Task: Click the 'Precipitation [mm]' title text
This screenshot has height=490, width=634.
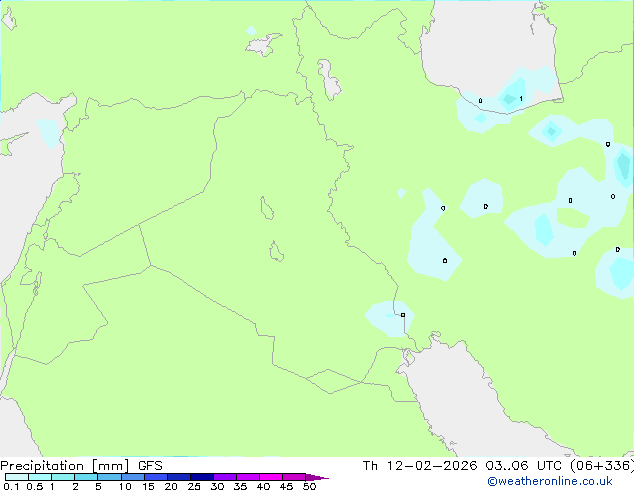Action: [65, 466]
